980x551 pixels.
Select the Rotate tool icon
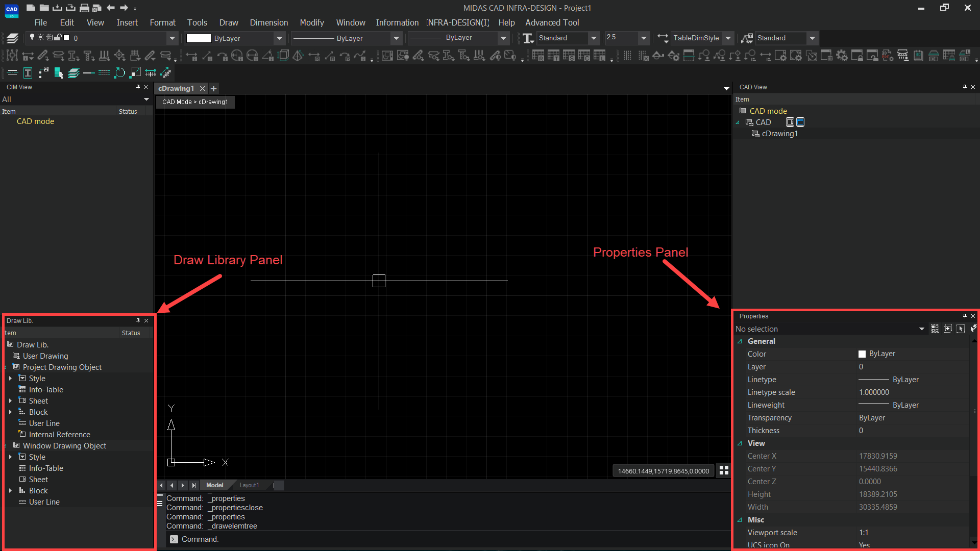point(120,73)
